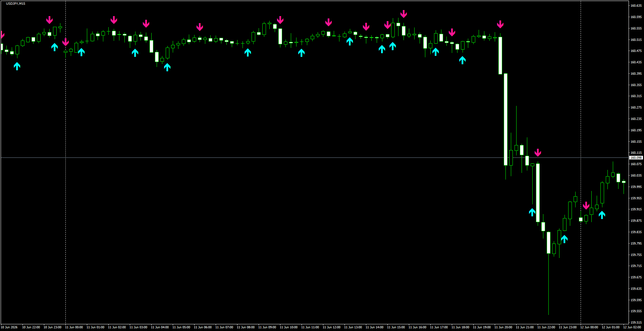Select the cyan buy arrow after the 22:00 low
This screenshot has width=644, height=331.
point(565,239)
